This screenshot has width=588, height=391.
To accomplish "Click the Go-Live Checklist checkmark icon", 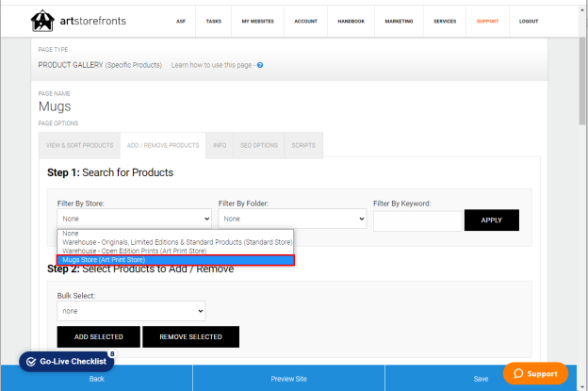I will 31,362.
